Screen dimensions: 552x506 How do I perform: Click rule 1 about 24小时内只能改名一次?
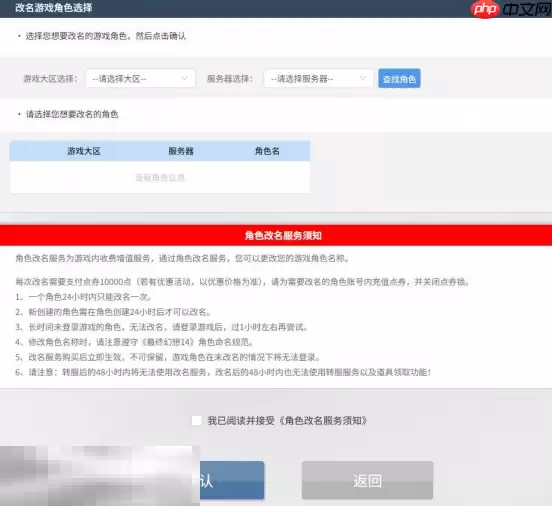click(x=83, y=297)
